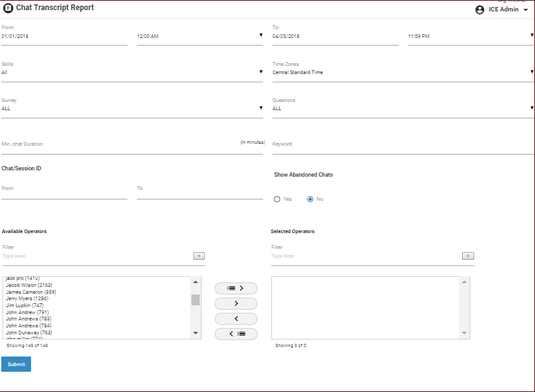The width and height of the screenshot is (535, 392).
Task: Remove all operators from Selected list
Action: 236,334
